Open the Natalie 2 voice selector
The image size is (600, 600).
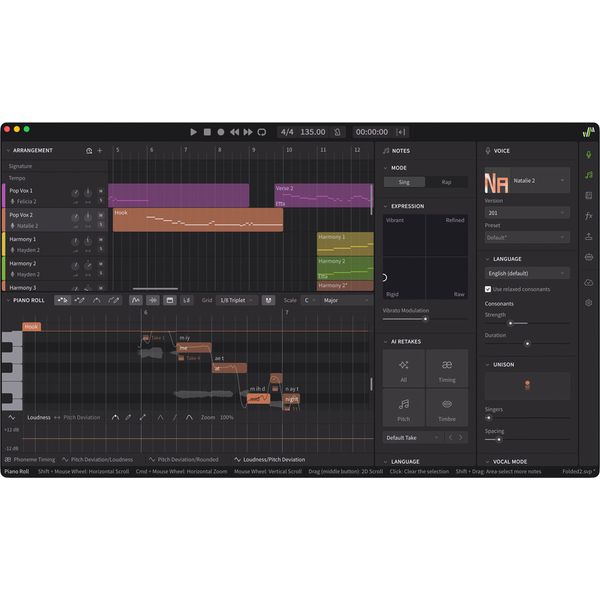[527, 181]
